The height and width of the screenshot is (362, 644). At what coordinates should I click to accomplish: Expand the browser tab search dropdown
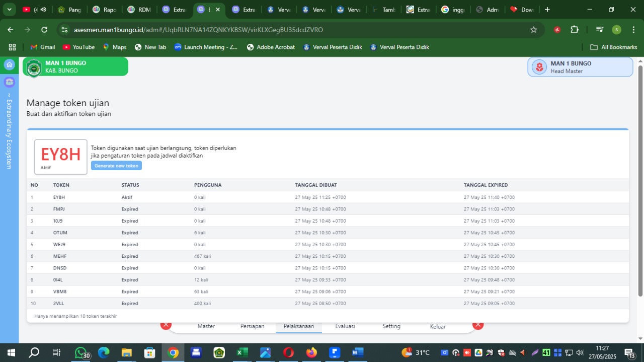click(x=9, y=10)
